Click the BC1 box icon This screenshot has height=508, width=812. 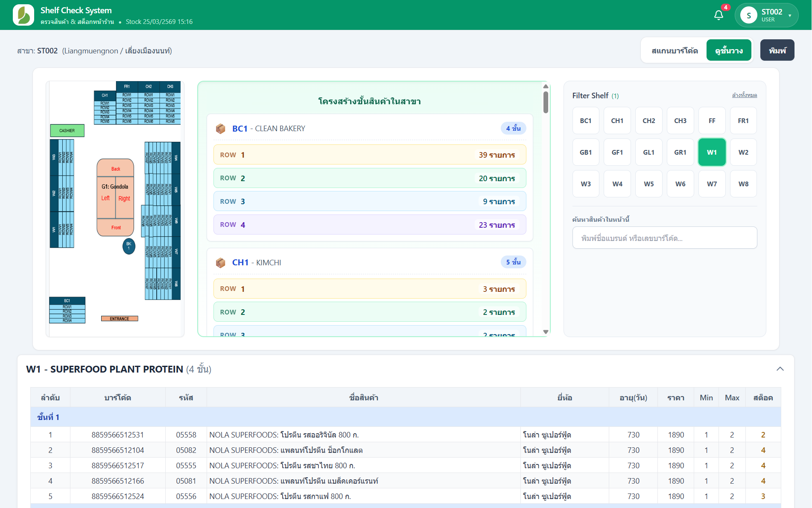pos(220,129)
